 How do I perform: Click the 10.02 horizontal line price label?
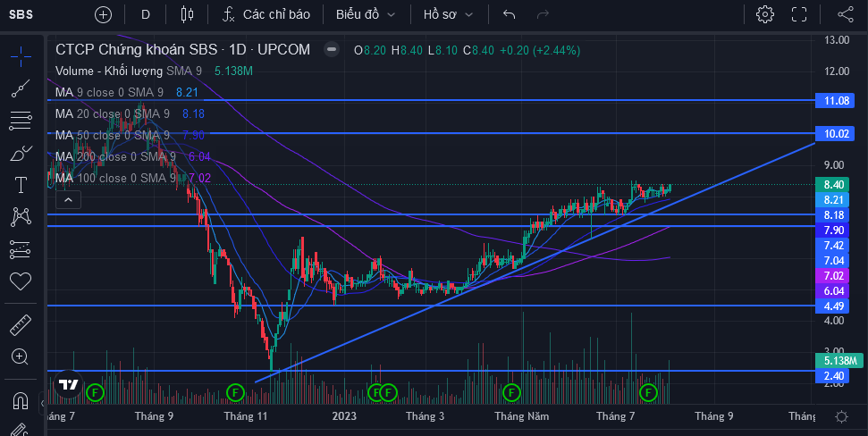pyautogui.click(x=835, y=133)
